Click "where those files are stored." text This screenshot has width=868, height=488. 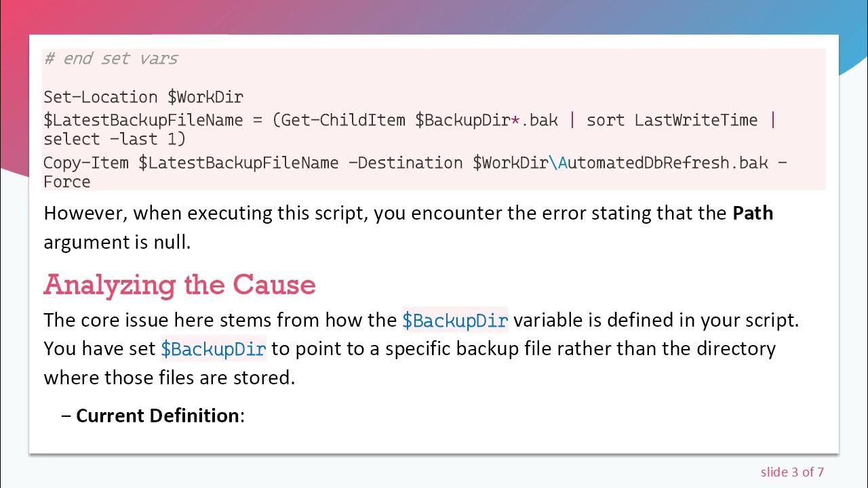169,377
